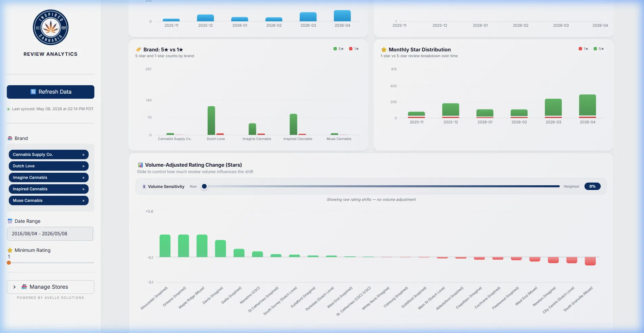Click the 'Newton (Imagine)' axis label
644x333 pixels.
(544, 296)
